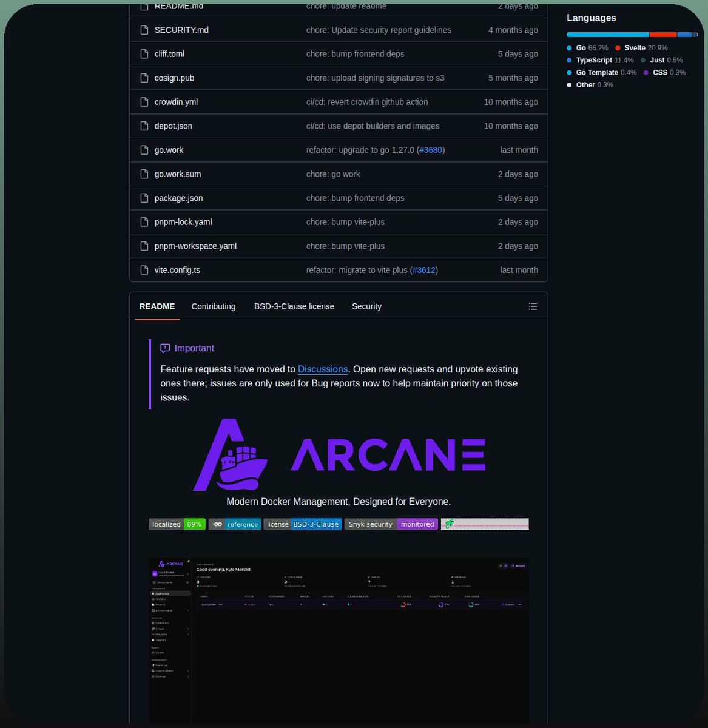The width and height of the screenshot is (708, 728).
Task: Switch to the Security tab
Action: pyautogui.click(x=366, y=306)
